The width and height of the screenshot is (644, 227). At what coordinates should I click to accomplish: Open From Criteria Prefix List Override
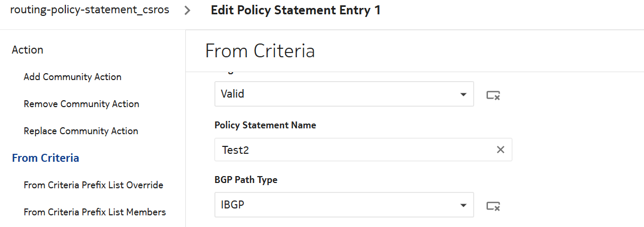point(93,185)
